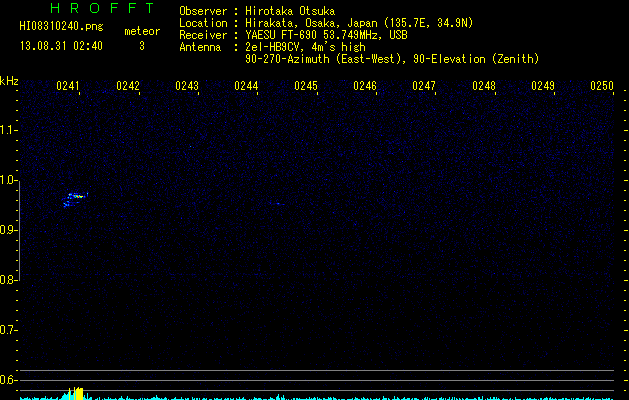Click the Antenna 2el-HB9CV line

pyautogui.click(x=272, y=47)
